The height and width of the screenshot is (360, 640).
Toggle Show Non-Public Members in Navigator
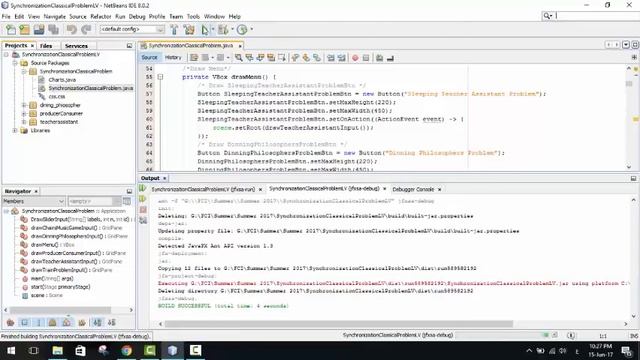[x=53, y=322]
